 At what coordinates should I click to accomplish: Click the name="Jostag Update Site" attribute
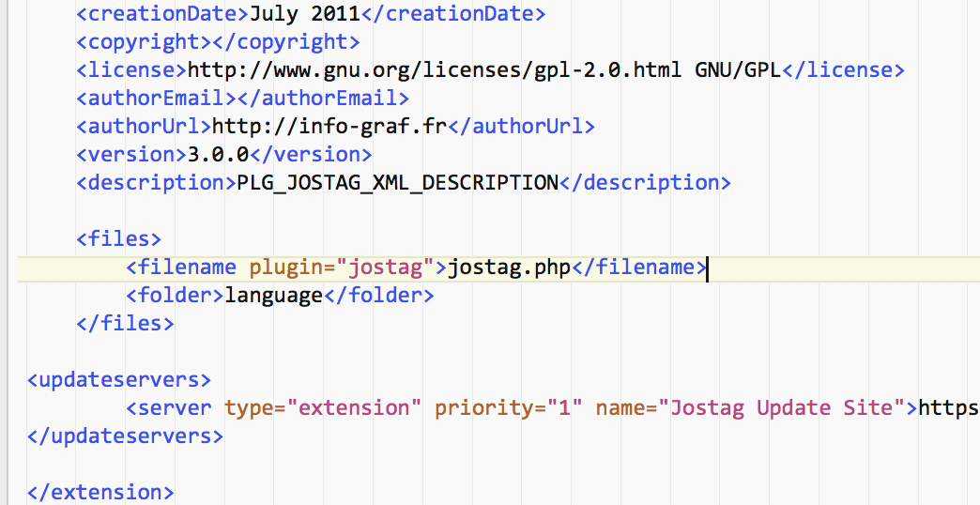(x=751, y=407)
